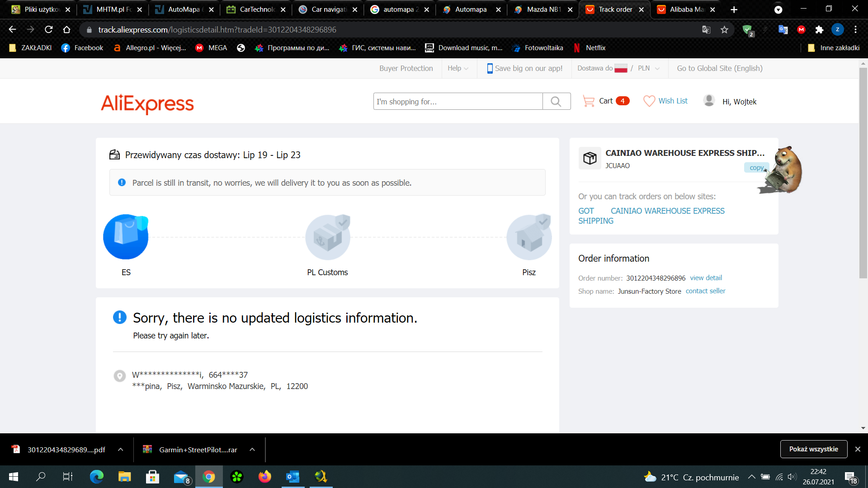Click view detail for order

tap(706, 278)
